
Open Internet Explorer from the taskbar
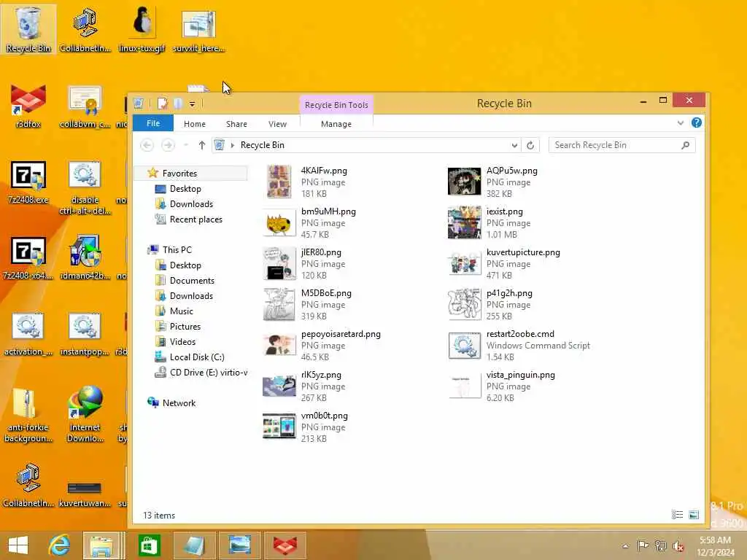[59, 545]
